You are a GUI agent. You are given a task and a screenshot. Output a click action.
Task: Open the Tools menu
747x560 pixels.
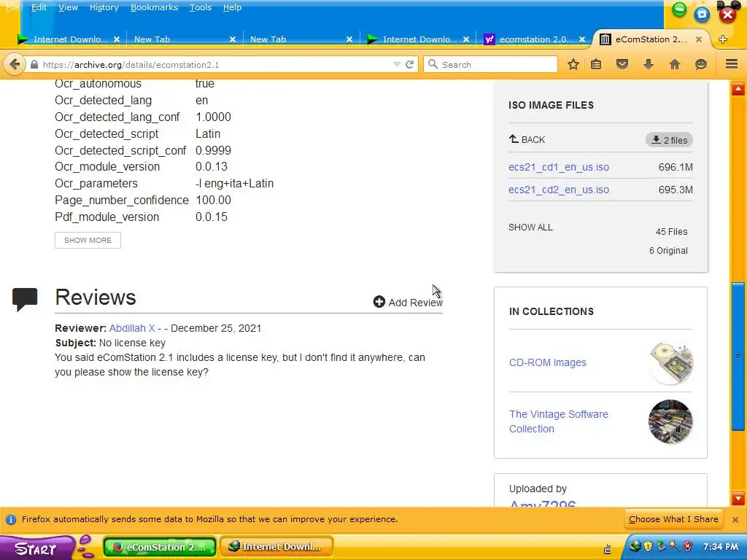coord(200,7)
